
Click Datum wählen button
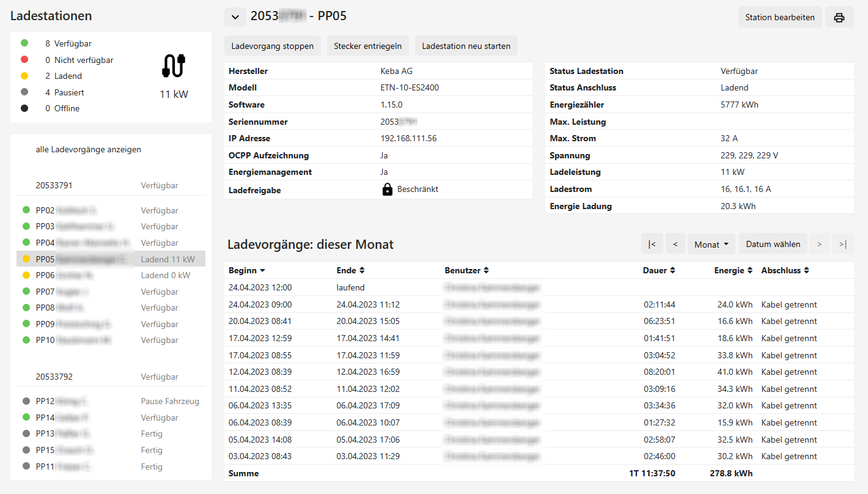(x=773, y=244)
